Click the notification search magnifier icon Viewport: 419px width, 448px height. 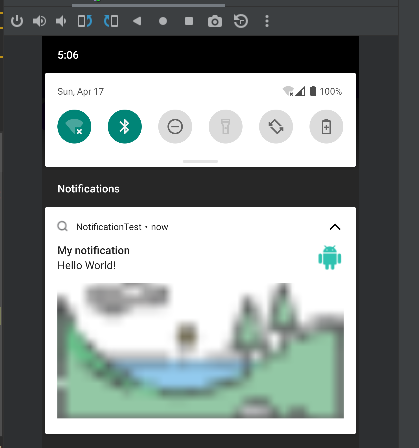pyautogui.click(x=62, y=226)
